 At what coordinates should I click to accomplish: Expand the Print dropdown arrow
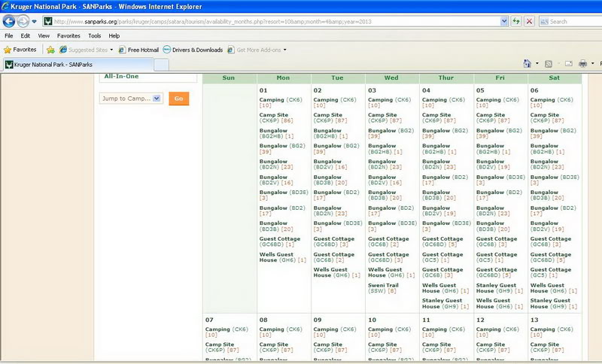click(592, 64)
